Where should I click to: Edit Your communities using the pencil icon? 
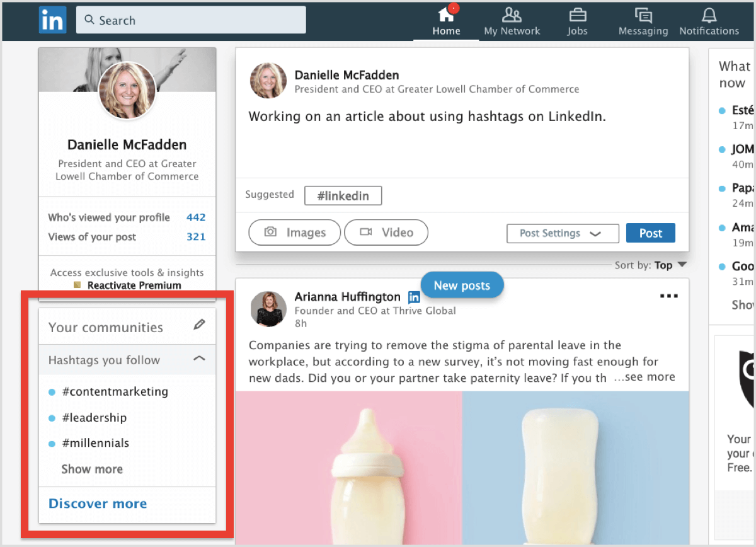[200, 324]
